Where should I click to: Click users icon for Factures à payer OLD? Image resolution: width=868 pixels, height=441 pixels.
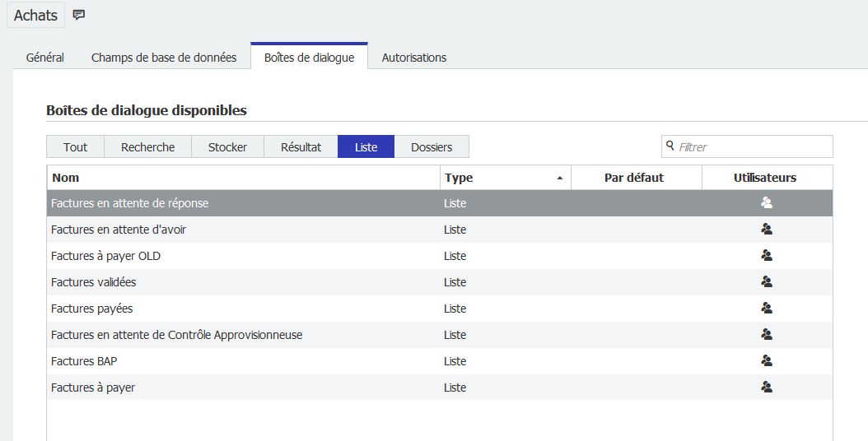coord(767,256)
